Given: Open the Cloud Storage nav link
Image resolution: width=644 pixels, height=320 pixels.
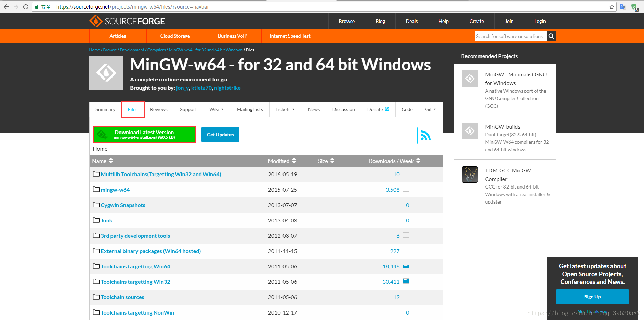Looking at the screenshot, I should coord(175,36).
